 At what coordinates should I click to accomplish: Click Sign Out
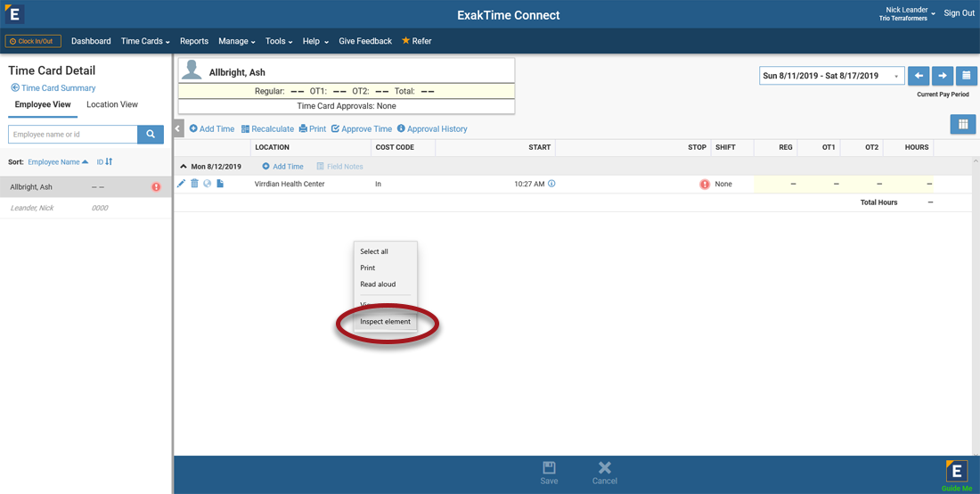(x=959, y=13)
